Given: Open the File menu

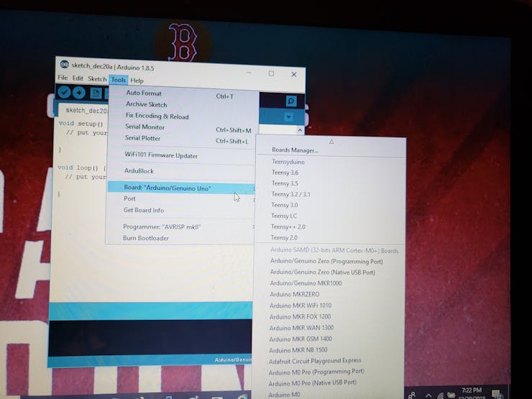Looking at the screenshot, I should tap(63, 78).
